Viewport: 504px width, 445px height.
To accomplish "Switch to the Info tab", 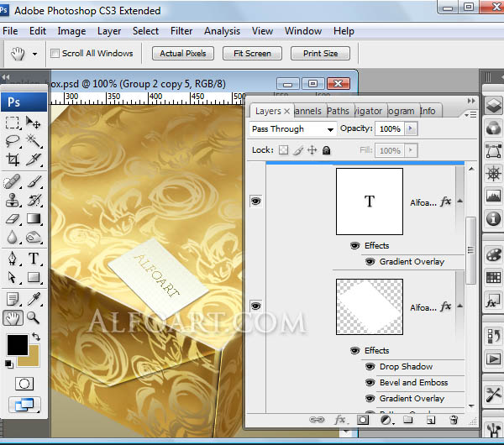I will pyautogui.click(x=428, y=111).
